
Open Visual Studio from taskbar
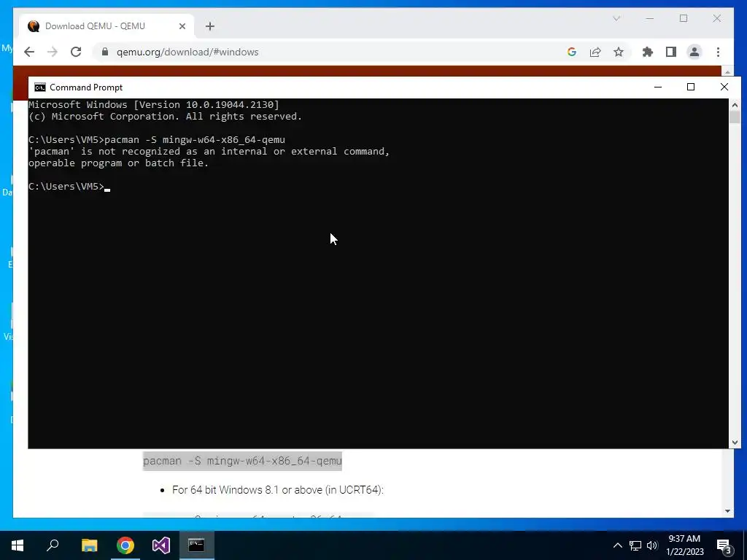pos(161,545)
